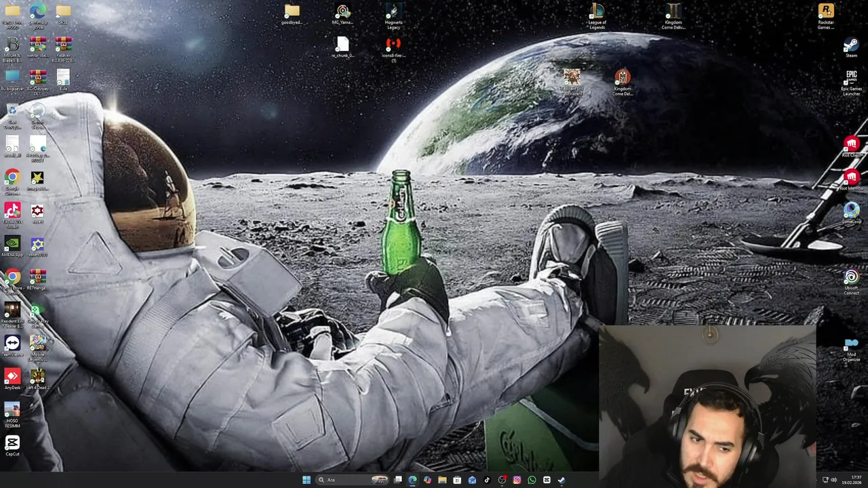The height and width of the screenshot is (488, 868).
Task: Open the Bu bilgisayar desktop icon
Action: [12, 81]
